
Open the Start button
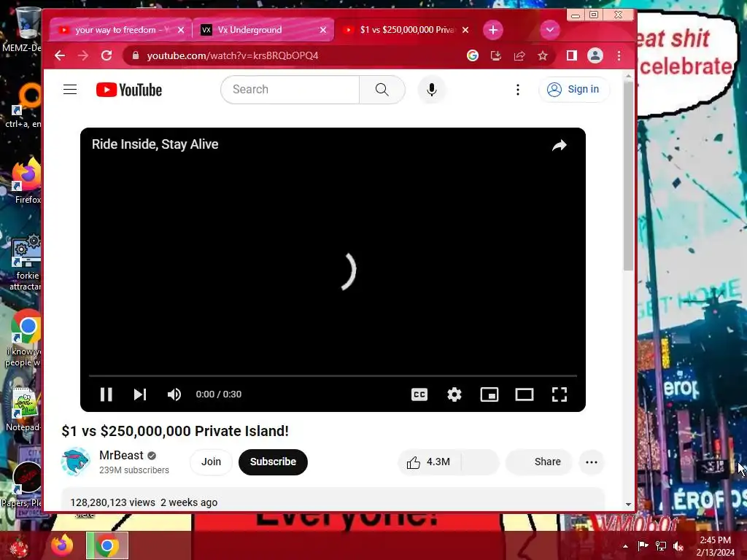pyautogui.click(x=20, y=546)
